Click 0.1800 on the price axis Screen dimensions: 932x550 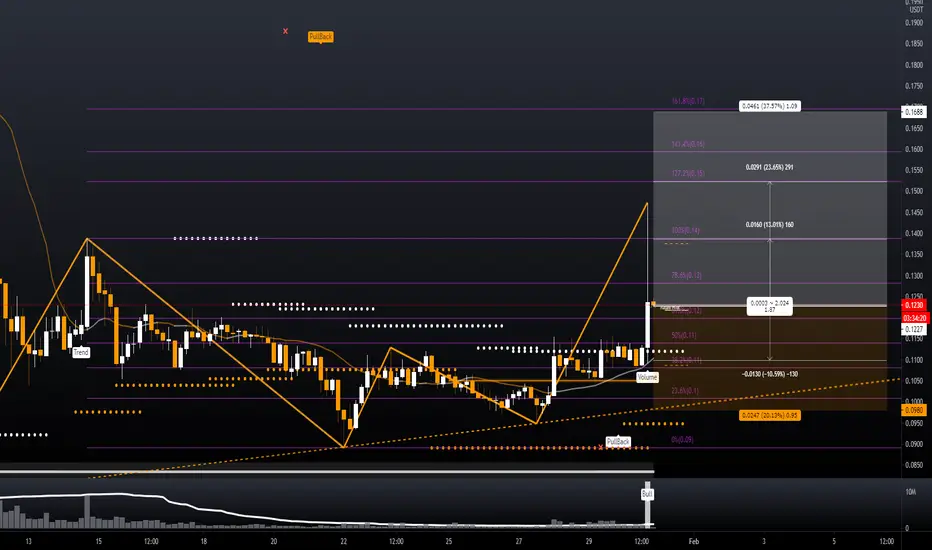[x=914, y=65]
